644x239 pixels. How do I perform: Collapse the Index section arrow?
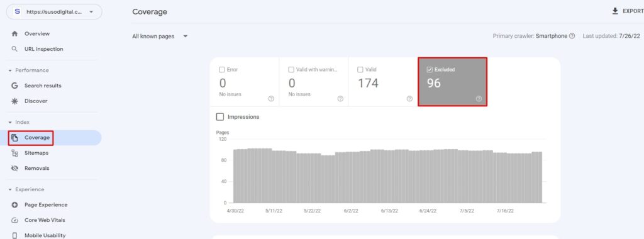(10, 123)
